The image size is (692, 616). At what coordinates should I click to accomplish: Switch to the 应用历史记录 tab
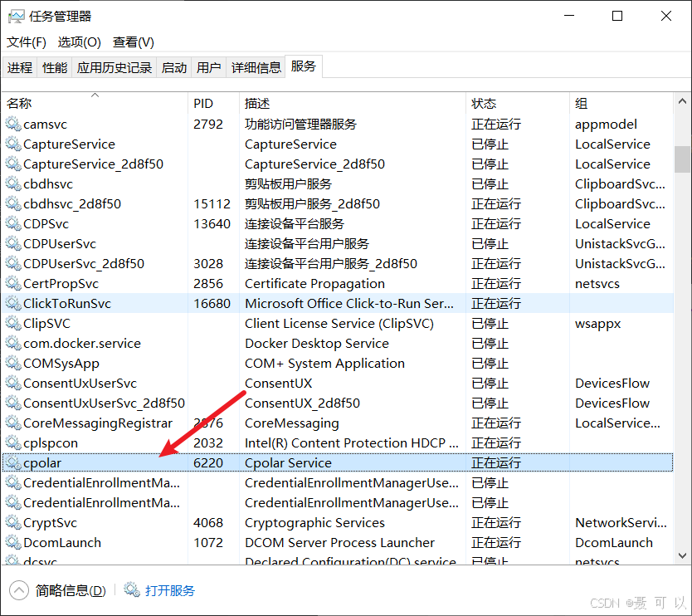115,67
